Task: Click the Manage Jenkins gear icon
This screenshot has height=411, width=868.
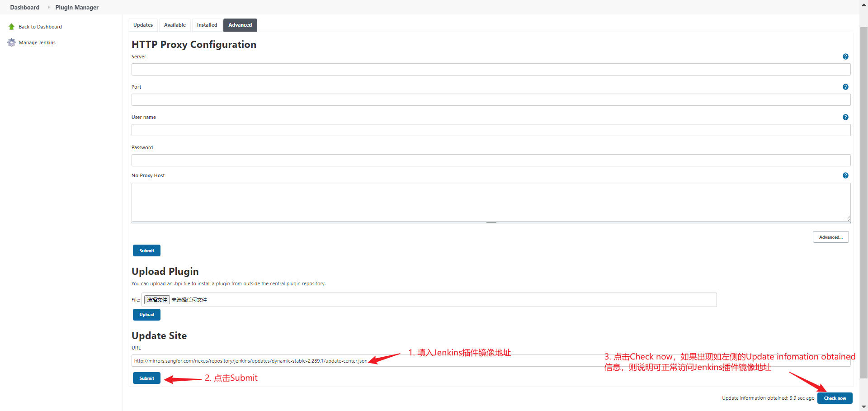Action: [12, 43]
